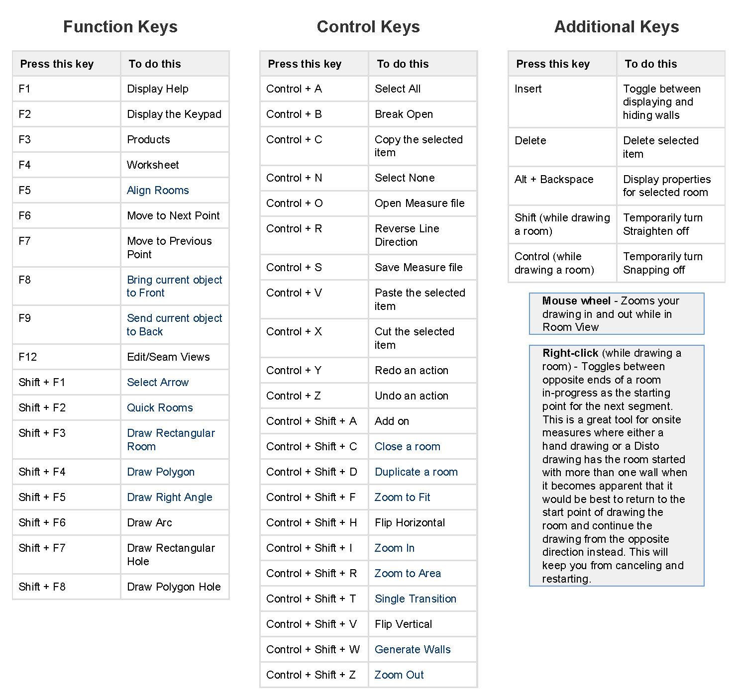Click the Single Transition link
The height and width of the screenshot is (700, 735).
tap(416, 599)
